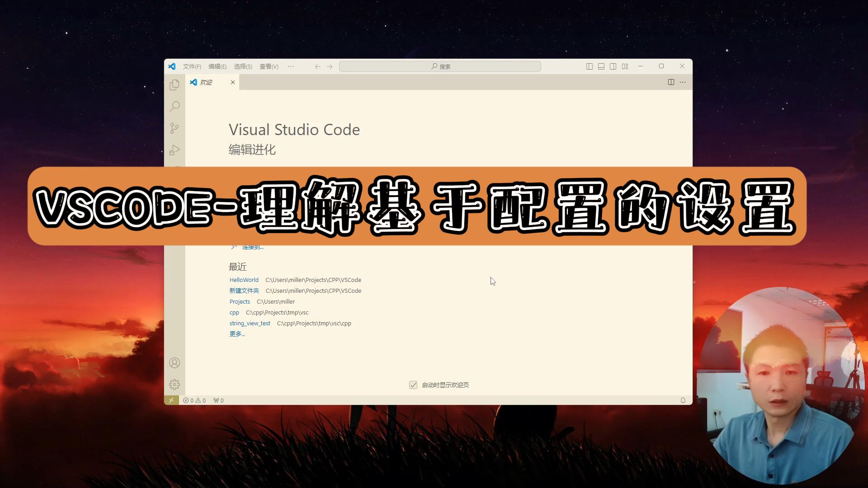Image resolution: width=868 pixels, height=488 pixels.
Task: Open the recent HelloWorld project link
Action: click(244, 280)
